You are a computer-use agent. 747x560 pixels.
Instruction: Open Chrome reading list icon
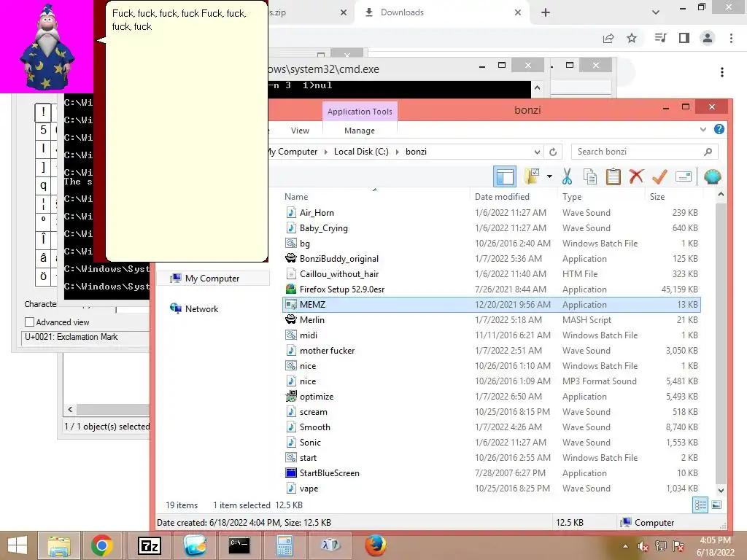coord(660,38)
